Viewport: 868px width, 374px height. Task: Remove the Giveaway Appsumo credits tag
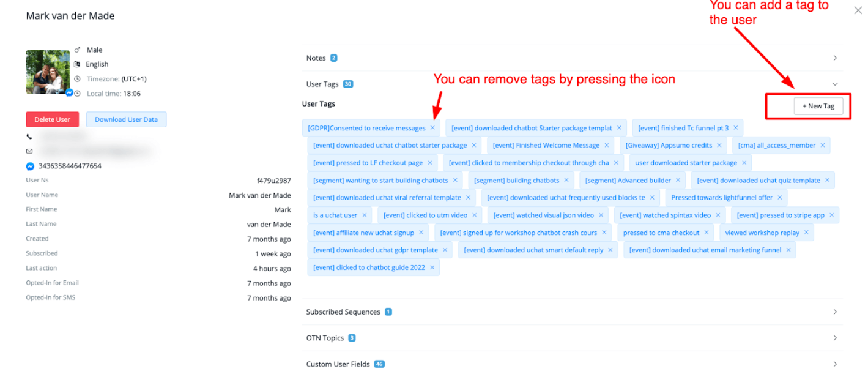click(719, 145)
